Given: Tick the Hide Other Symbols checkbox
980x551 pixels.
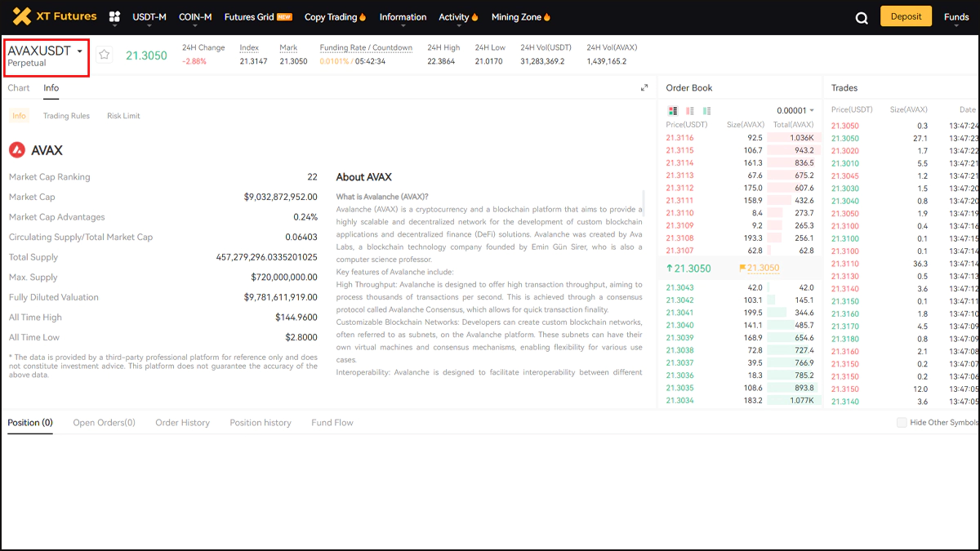Looking at the screenshot, I should 902,422.
